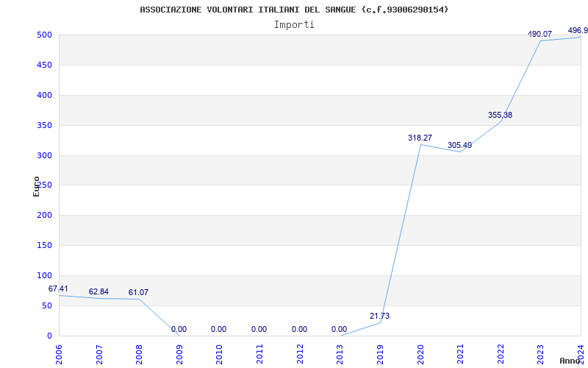Click the 2020 x-axis label
This screenshot has height=368, width=588.
pos(420,355)
